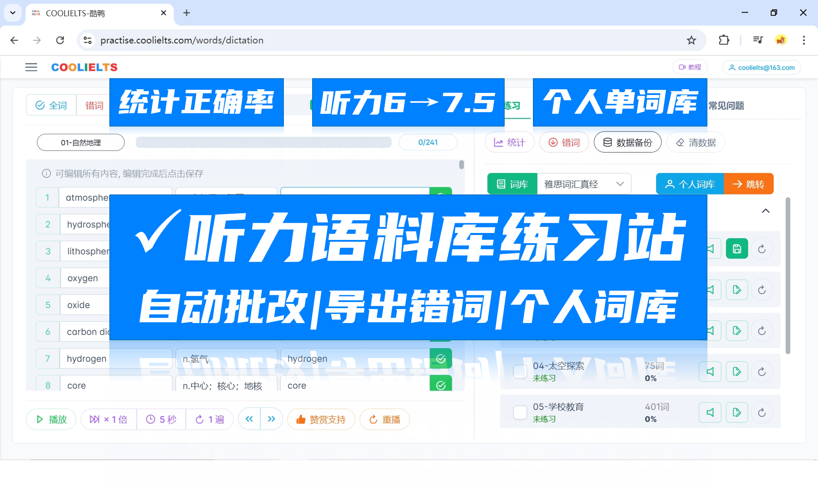Open the browser extensions puzzle icon
Screen dimensions: 818x504
[724, 40]
